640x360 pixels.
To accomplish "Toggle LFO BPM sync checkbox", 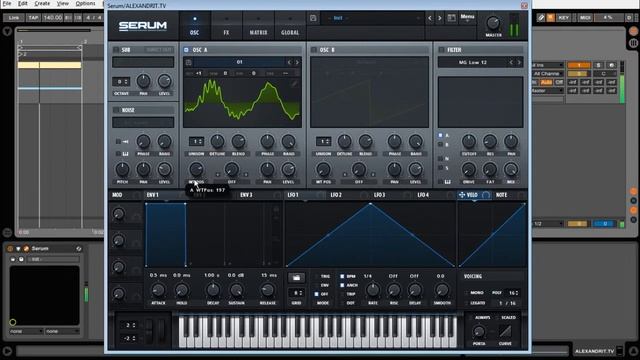I will pos(342,276).
